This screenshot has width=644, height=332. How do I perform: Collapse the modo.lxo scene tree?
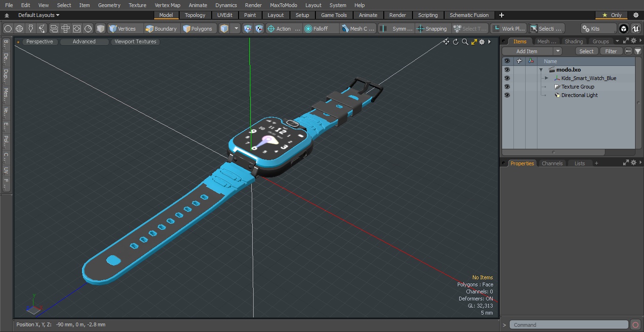(541, 70)
